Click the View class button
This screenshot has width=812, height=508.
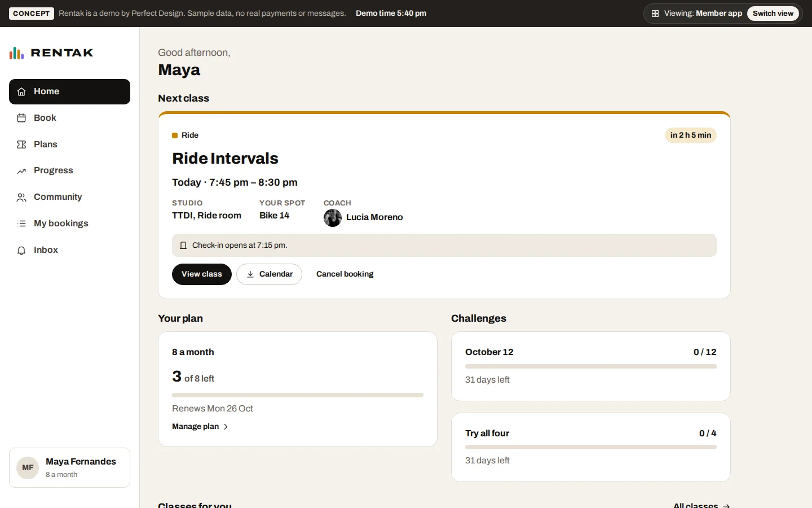(x=202, y=274)
